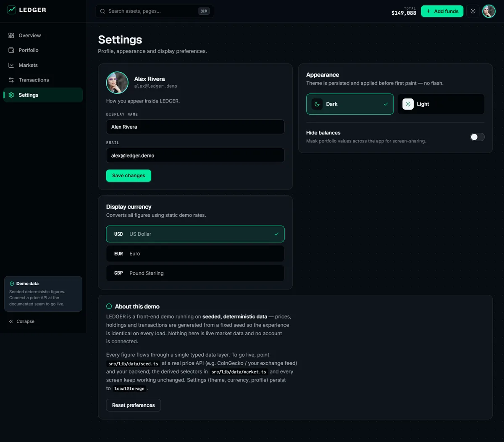Click the Collapse double-chevron icon

click(x=11, y=321)
